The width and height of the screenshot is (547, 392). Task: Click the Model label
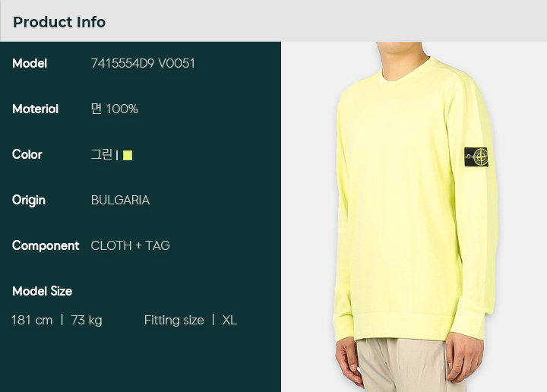[x=30, y=64]
